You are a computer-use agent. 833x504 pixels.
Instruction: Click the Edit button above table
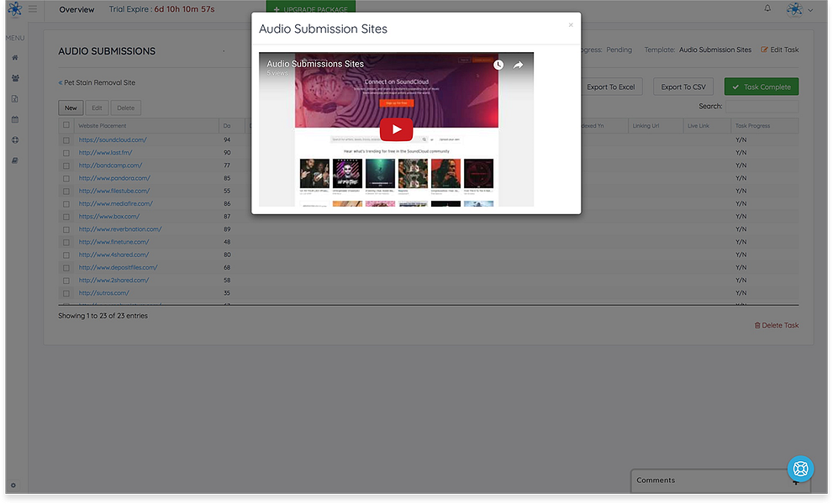point(97,108)
